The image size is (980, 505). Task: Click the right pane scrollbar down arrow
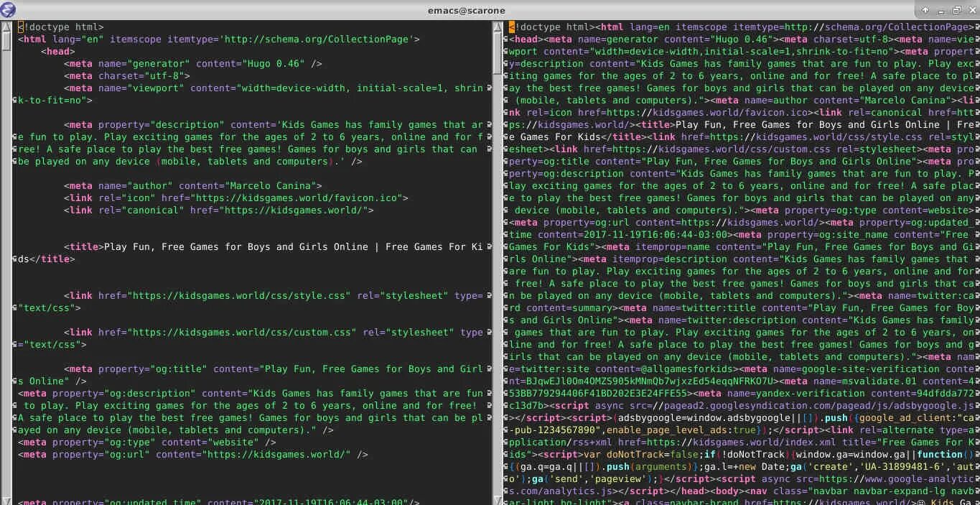498,499
